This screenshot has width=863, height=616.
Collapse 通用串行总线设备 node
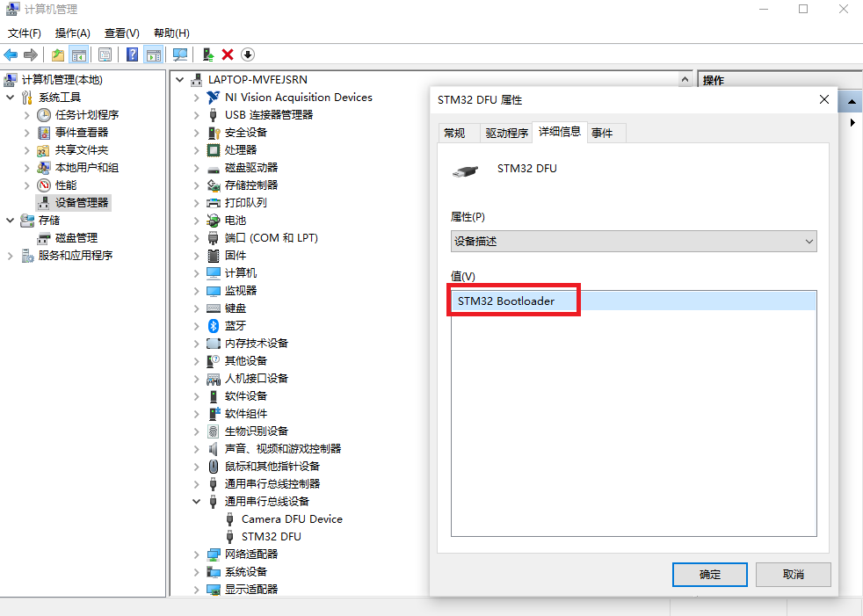coord(197,502)
